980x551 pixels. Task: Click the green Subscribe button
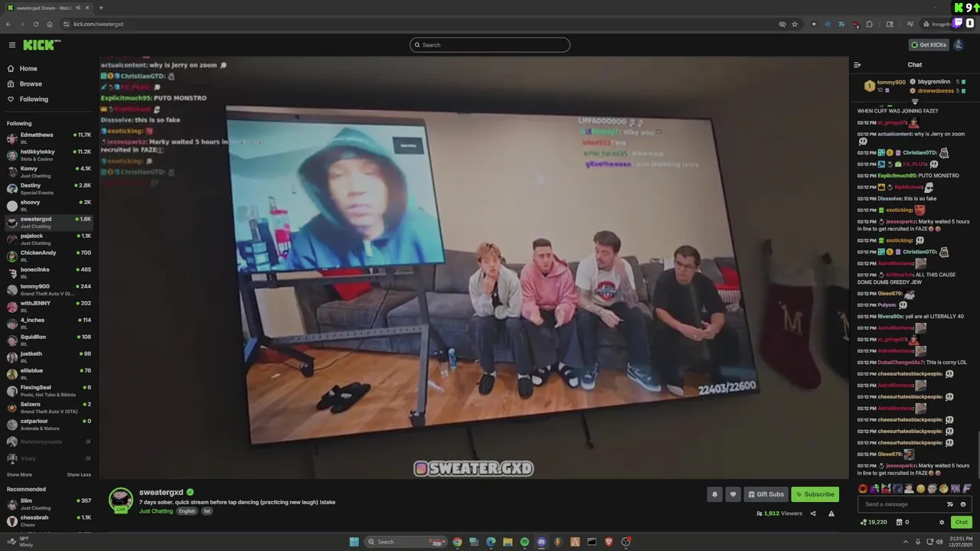tap(815, 494)
